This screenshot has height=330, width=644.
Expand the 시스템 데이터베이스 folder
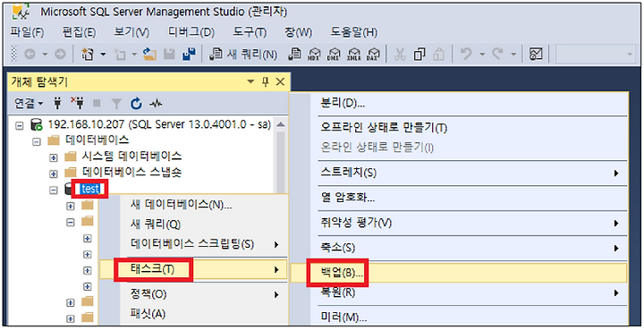point(54,157)
